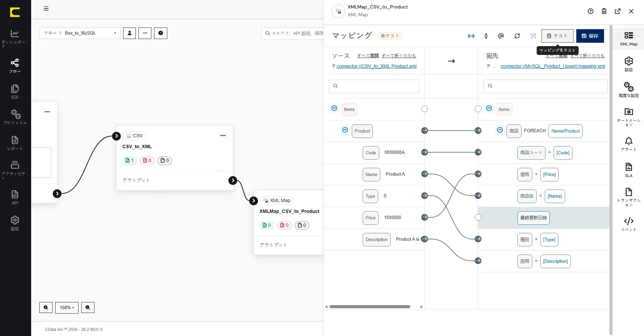The height and width of the screenshot is (336, 644).
Task: Click the output port arrow on the CSV_to_XML connector
Action: 233,180
